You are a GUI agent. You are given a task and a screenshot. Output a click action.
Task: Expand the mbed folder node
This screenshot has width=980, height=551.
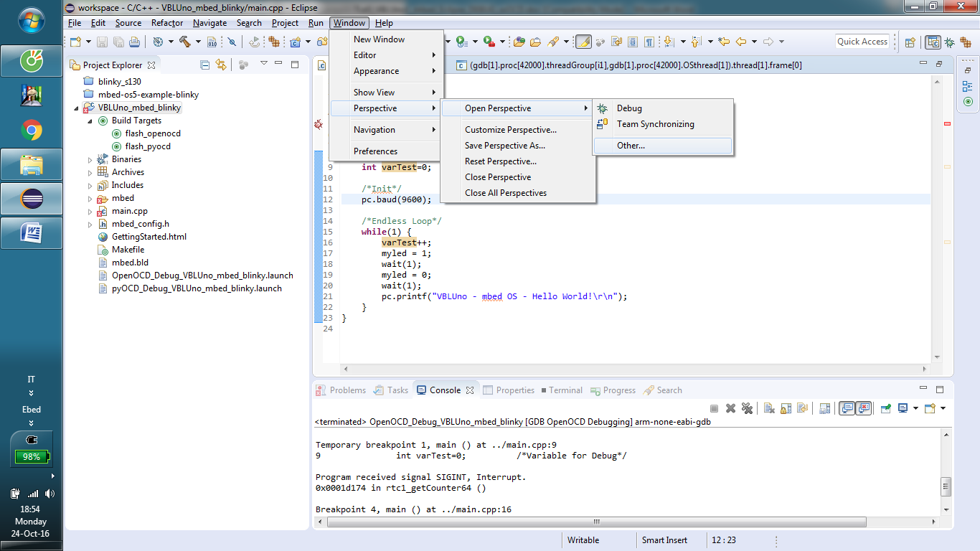(x=90, y=198)
